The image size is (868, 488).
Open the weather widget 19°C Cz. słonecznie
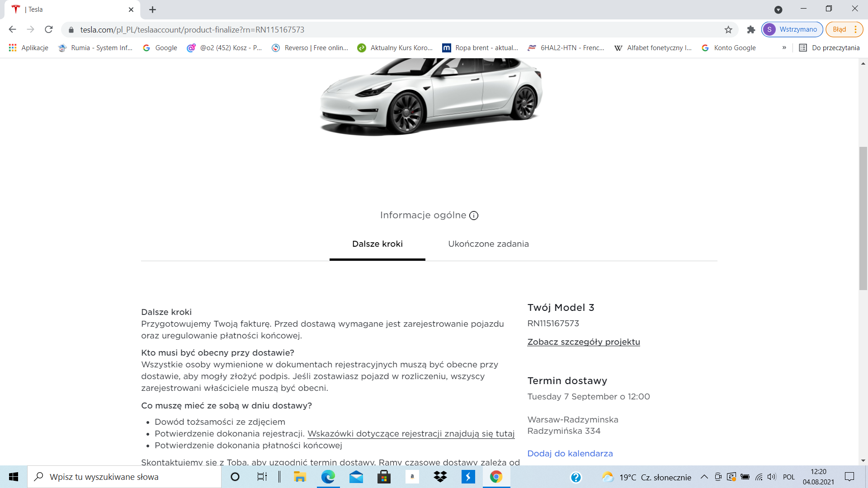pyautogui.click(x=647, y=477)
